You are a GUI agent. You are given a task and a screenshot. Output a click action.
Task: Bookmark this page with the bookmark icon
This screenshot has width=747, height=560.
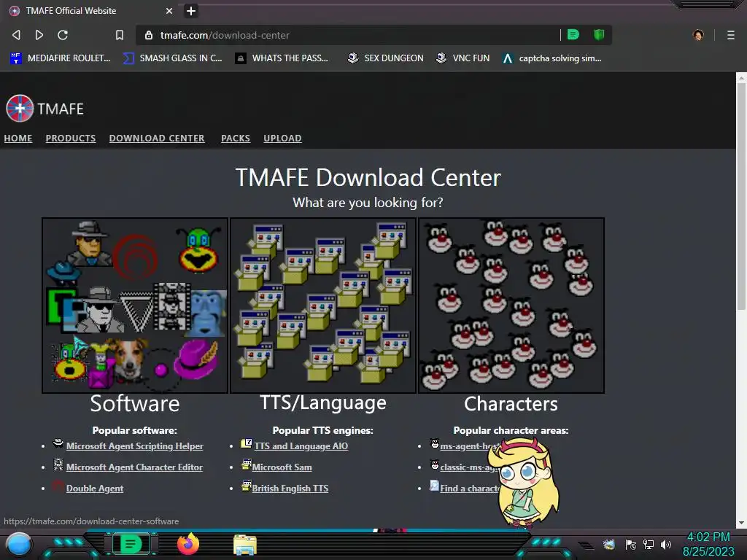point(120,35)
